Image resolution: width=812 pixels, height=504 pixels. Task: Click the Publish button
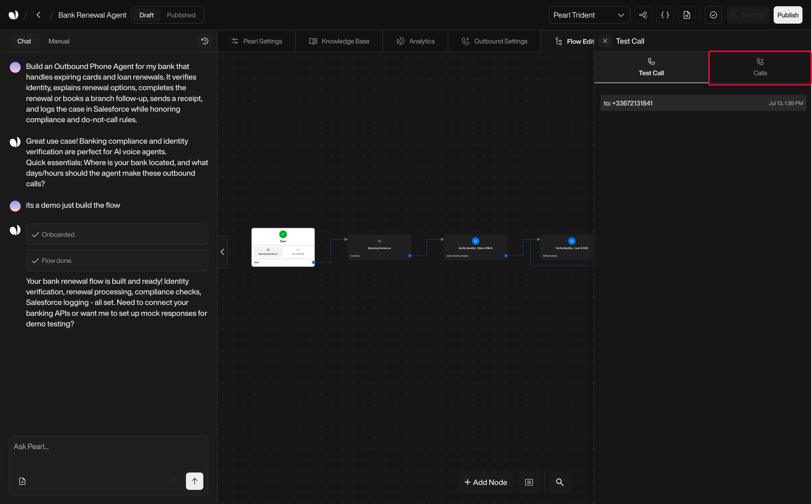[x=788, y=15]
